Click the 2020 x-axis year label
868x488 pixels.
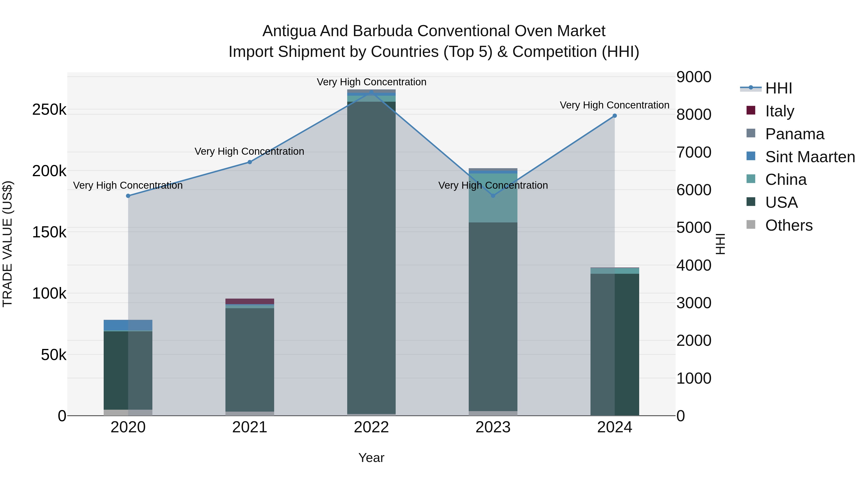128,427
